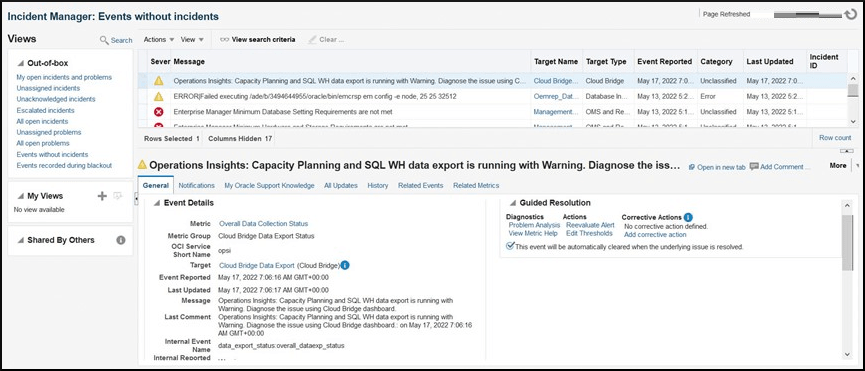Click detail pane vertical scrollbar thumb

[848, 243]
